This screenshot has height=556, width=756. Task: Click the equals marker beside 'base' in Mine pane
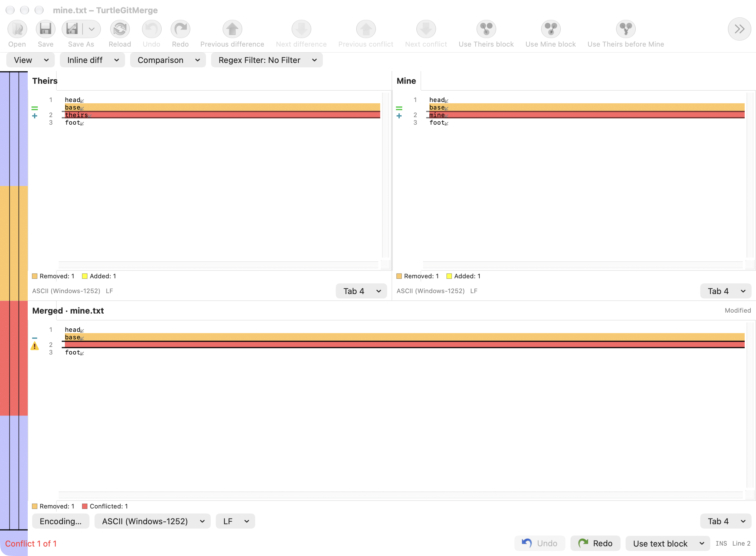point(399,108)
